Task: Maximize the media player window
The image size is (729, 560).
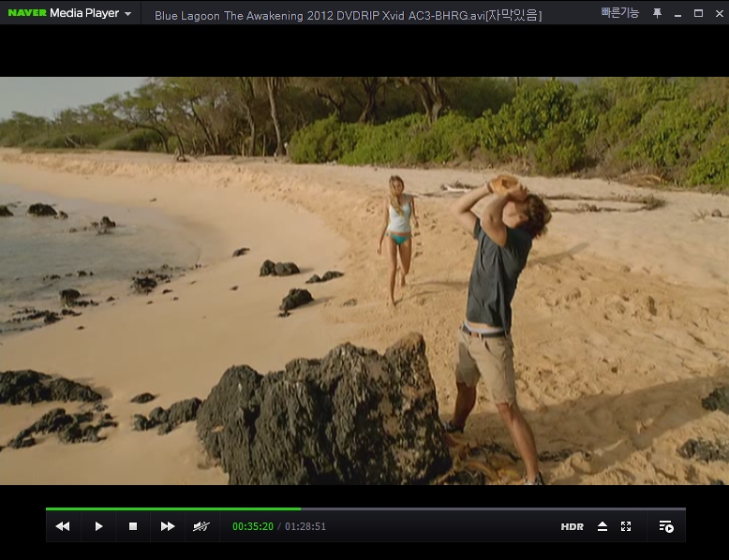Action: [698, 13]
